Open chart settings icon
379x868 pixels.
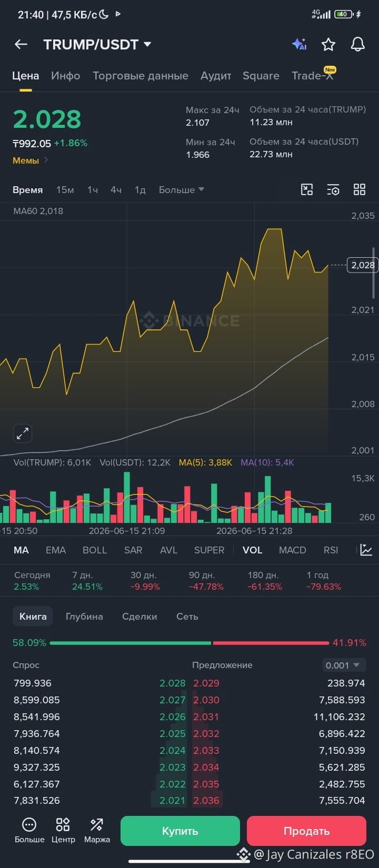(x=333, y=189)
